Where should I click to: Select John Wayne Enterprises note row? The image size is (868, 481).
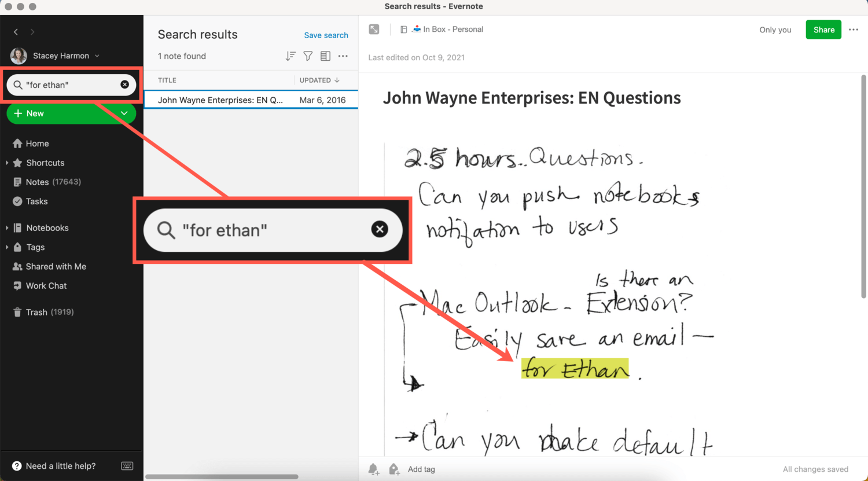[x=251, y=100]
